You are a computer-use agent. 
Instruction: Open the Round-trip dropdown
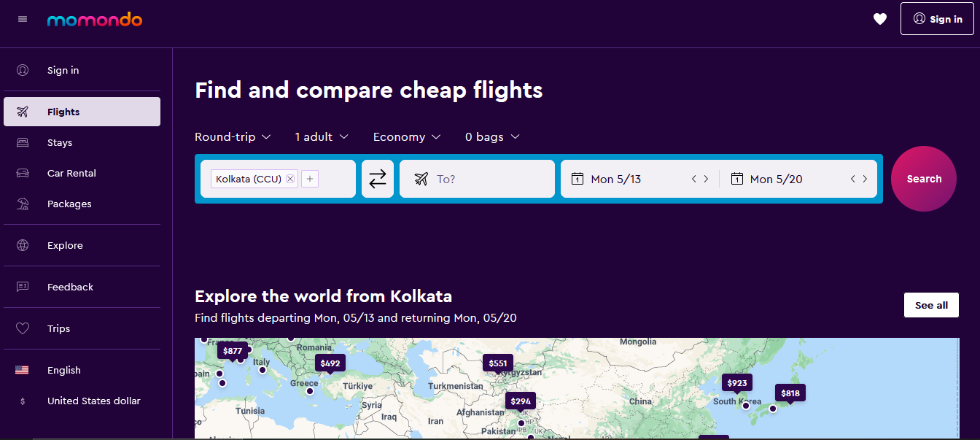click(233, 136)
